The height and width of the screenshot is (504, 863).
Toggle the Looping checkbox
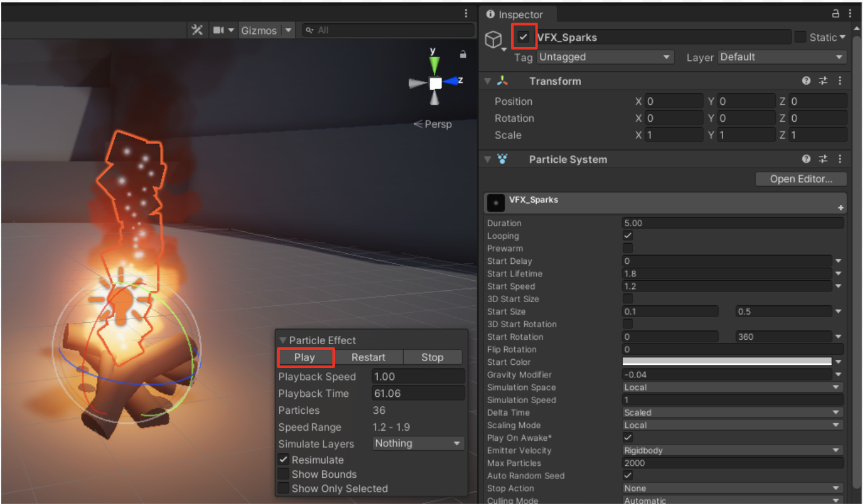point(628,236)
